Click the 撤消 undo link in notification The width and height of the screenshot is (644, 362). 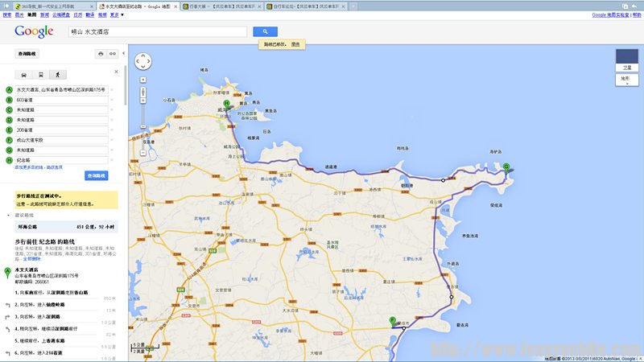tap(295, 43)
